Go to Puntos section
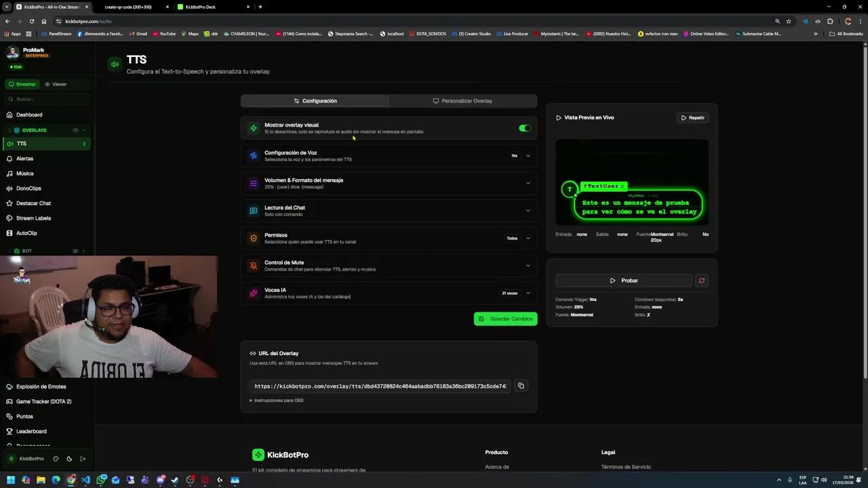The width and height of the screenshot is (868, 488). coord(47,416)
